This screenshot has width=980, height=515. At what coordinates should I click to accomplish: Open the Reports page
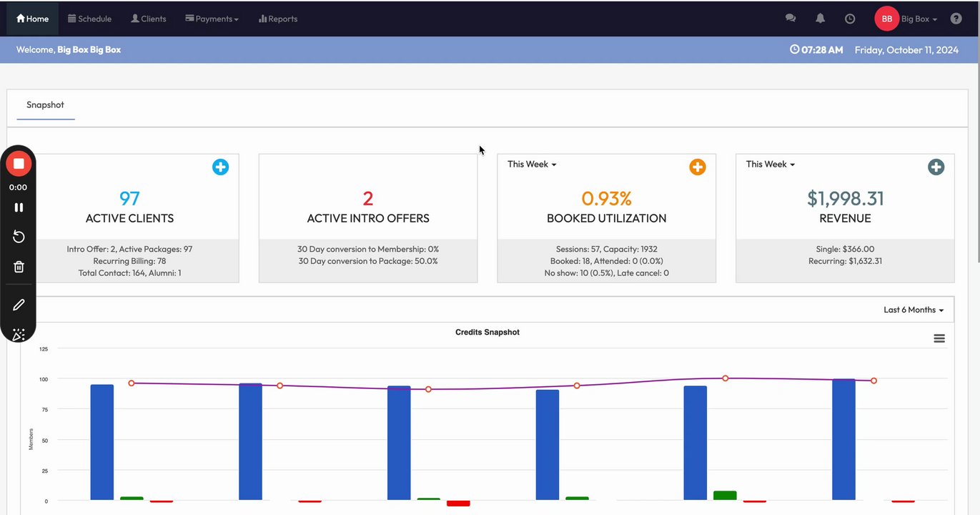pos(278,19)
